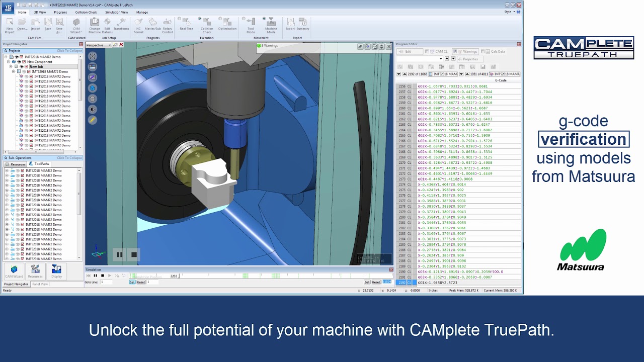The image size is (644, 362).
Task: Pause the simulation in the Simulation bar
Action: pyautogui.click(x=96, y=276)
